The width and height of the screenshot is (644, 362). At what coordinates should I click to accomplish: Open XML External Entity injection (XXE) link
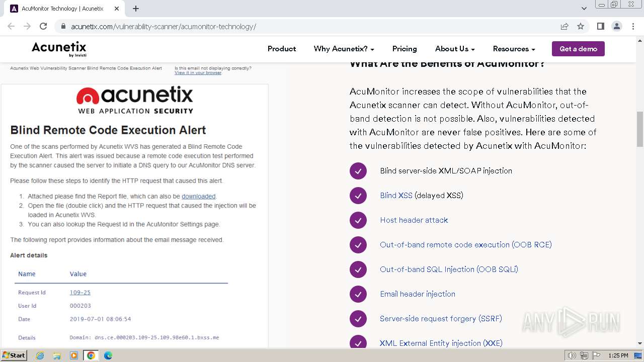(x=441, y=343)
